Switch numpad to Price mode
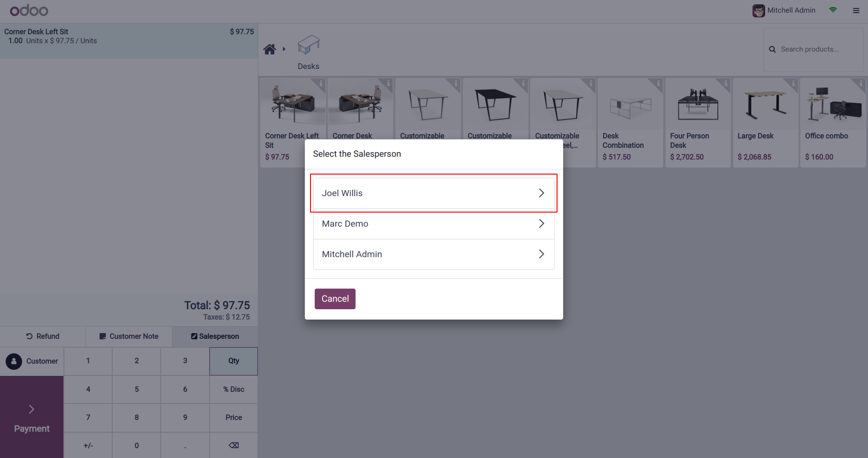Image resolution: width=868 pixels, height=458 pixels. tap(233, 418)
